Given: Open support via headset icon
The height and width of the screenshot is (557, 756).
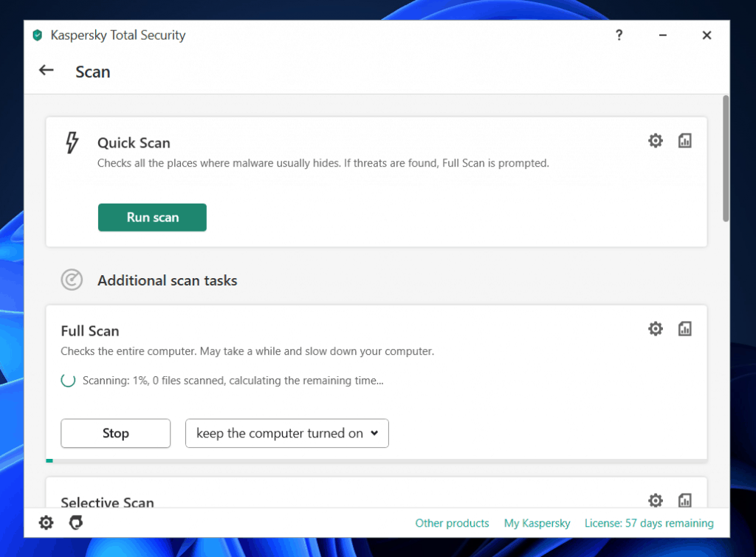Looking at the screenshot, I should tap(76, 522).
